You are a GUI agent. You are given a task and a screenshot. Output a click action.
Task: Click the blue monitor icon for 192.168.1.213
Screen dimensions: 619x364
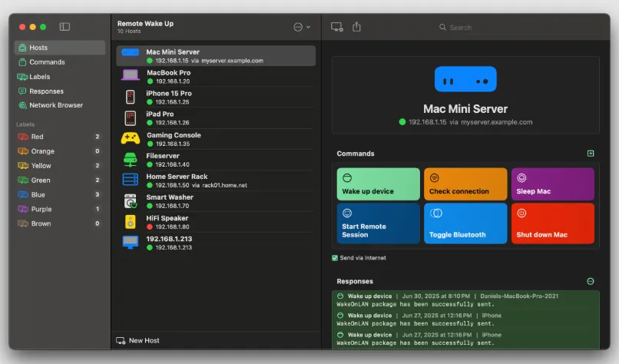(131, 243)
